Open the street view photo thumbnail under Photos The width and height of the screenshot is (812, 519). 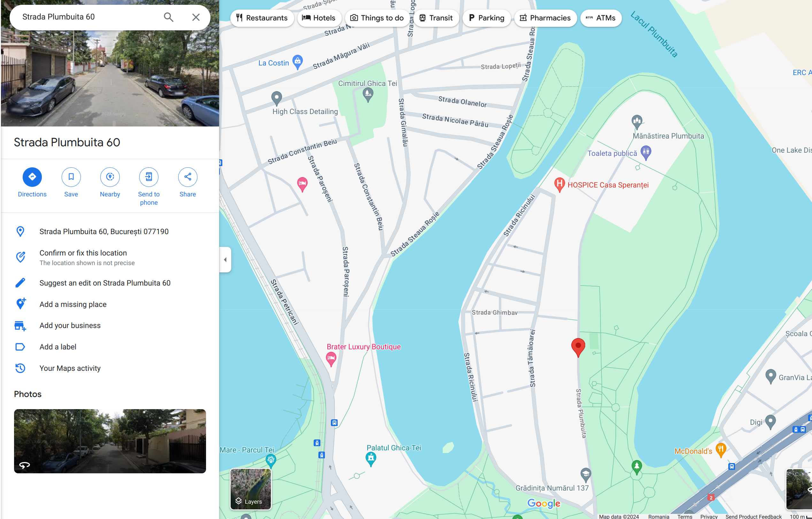click(x=110, y=441)
